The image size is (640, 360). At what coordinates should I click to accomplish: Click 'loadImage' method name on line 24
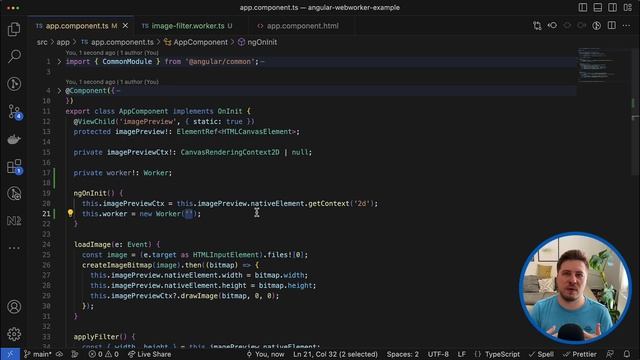pyautogui.click(x=92, y=244)
